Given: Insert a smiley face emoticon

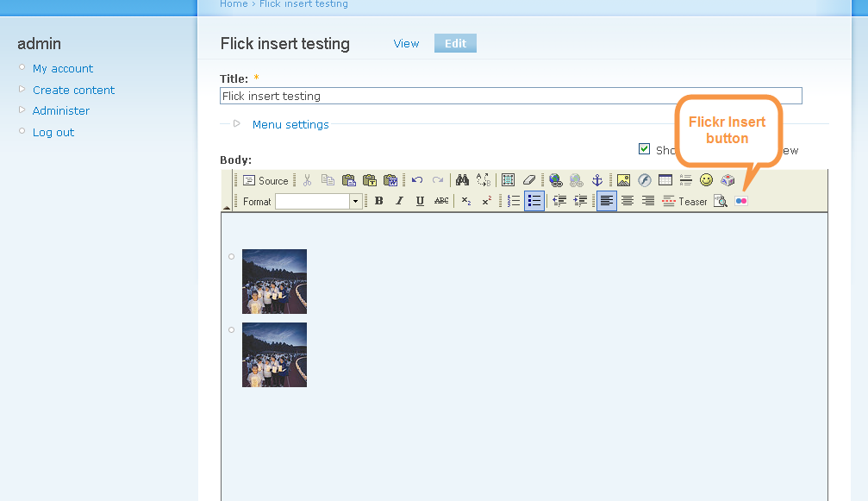Looking at the screenshot, I should click(705, 180).
